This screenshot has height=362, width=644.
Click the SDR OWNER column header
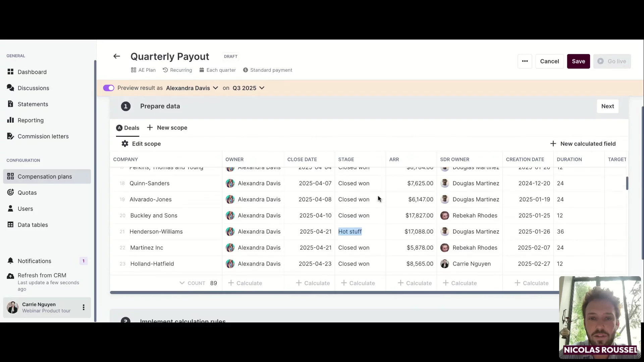[x=454, y=160]
